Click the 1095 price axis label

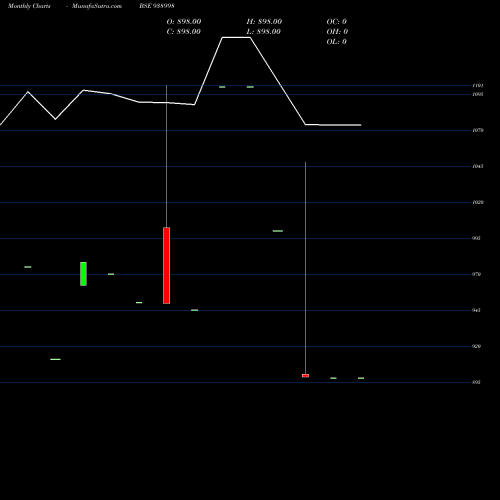click(x=478, y=94)
